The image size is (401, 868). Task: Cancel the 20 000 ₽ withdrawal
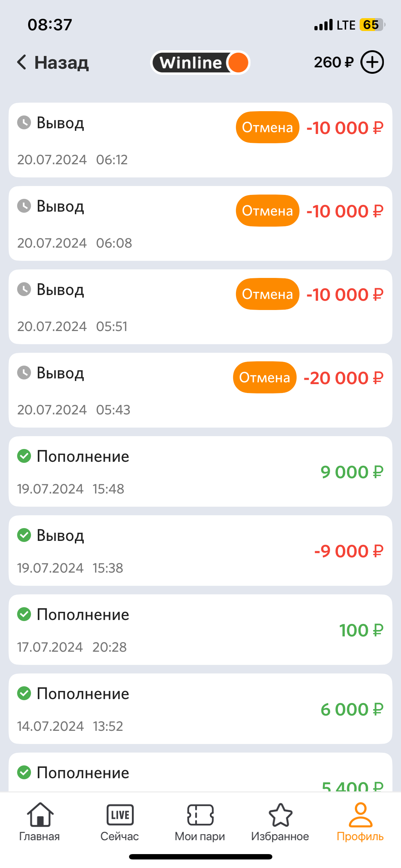(x=264, y=378)
